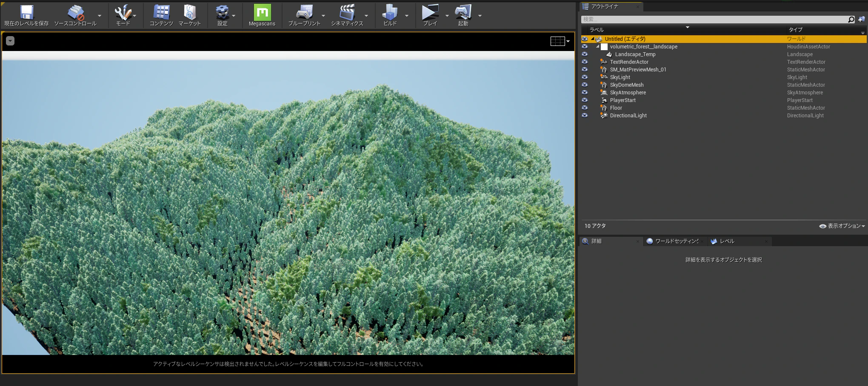Select PlayerStart actor row

pos(723,100)
